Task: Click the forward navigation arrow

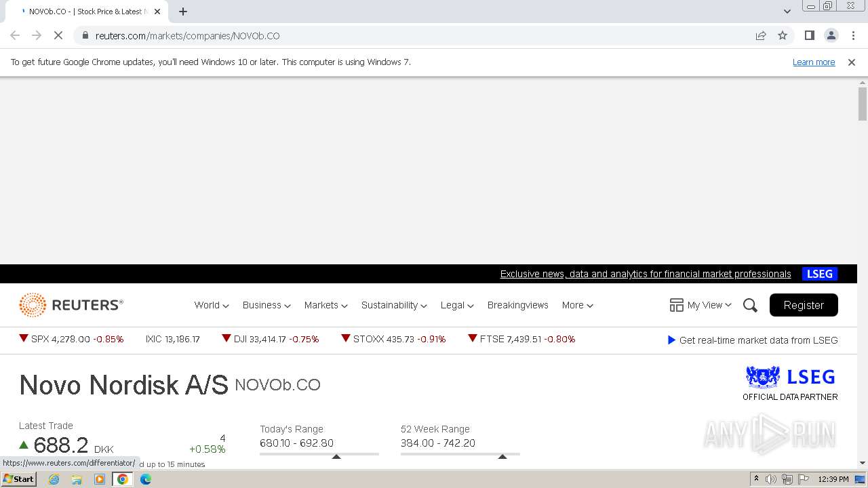Action: click(37, 35)
